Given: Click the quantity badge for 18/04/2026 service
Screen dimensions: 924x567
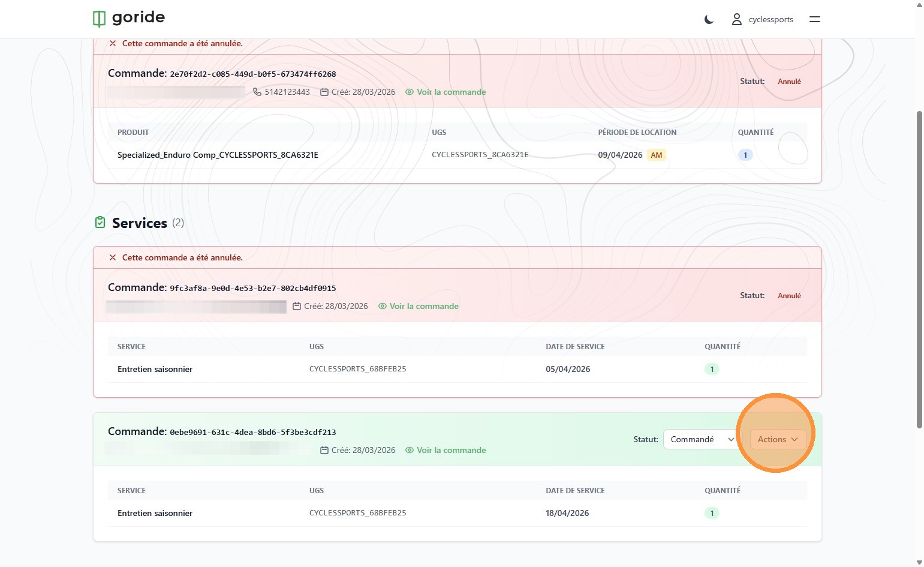Looking at the screenshot, I should (712, 513).
